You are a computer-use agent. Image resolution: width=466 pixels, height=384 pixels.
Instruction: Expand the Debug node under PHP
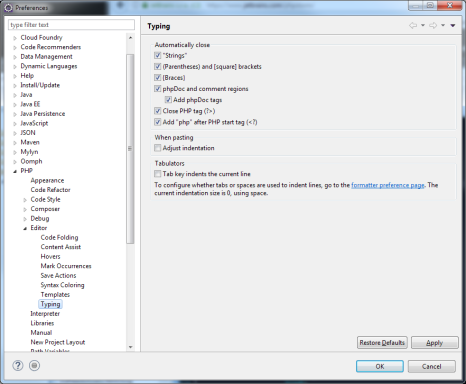click(x=25, y=219)
